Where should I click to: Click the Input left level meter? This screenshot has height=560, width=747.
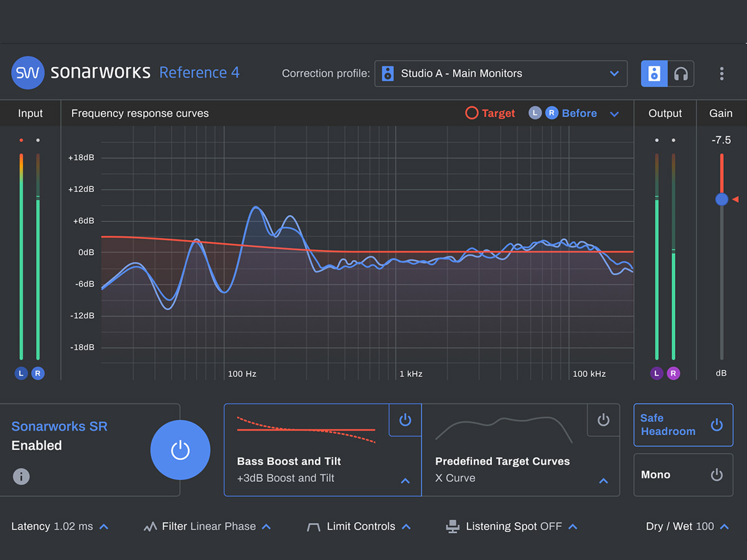(x=21, y=256)
